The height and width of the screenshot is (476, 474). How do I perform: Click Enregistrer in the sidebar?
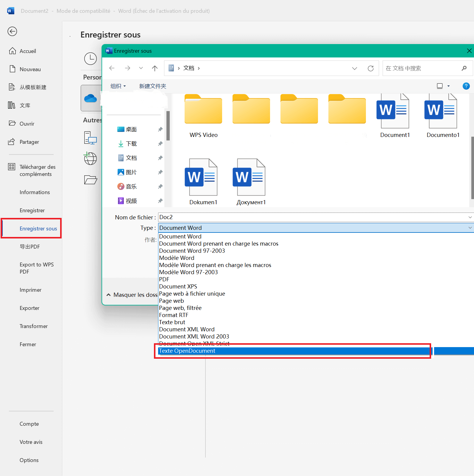pos(32,210)
